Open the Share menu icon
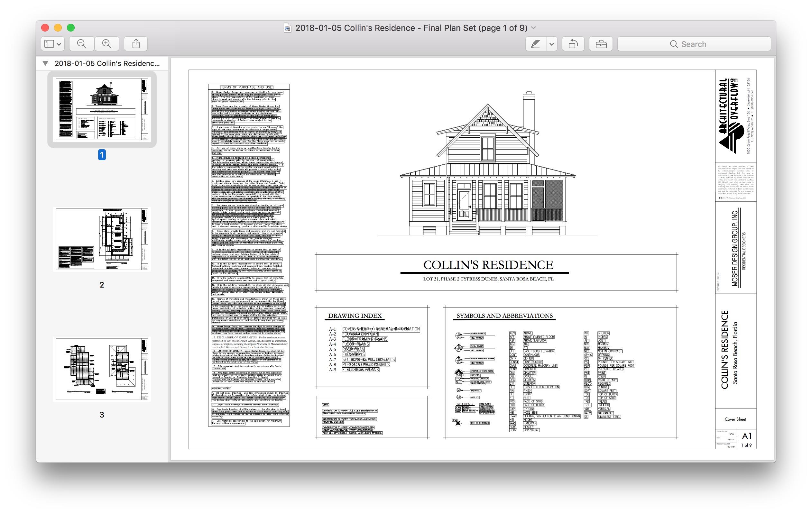The width and height of the screenshot is (812, 514). click(136, 44)
